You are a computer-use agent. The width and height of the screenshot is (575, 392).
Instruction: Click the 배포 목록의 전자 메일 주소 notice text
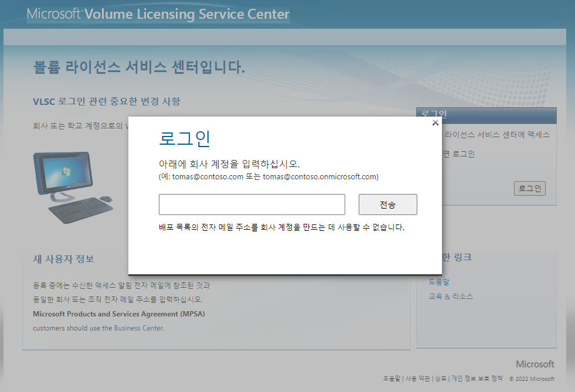[x=281, y=227]
